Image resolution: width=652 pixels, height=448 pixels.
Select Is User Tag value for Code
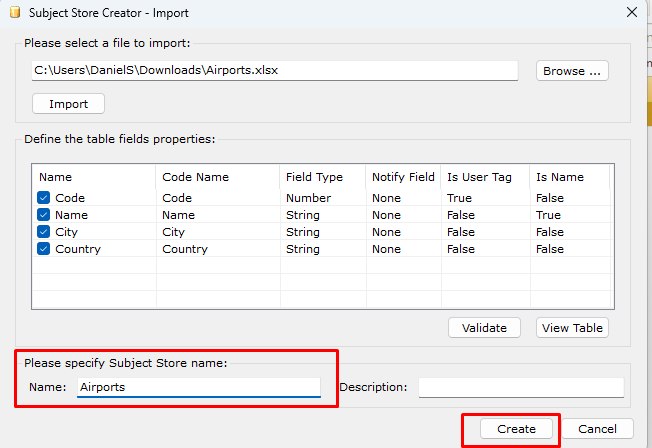tap(459, 198)
